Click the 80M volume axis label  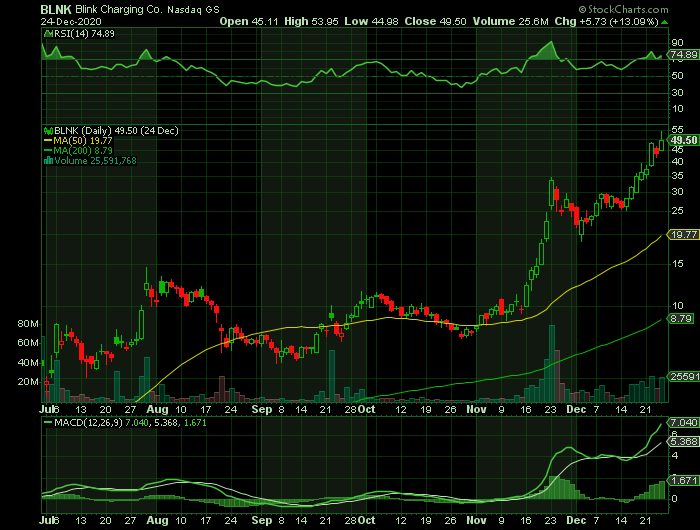pos(28,324)
